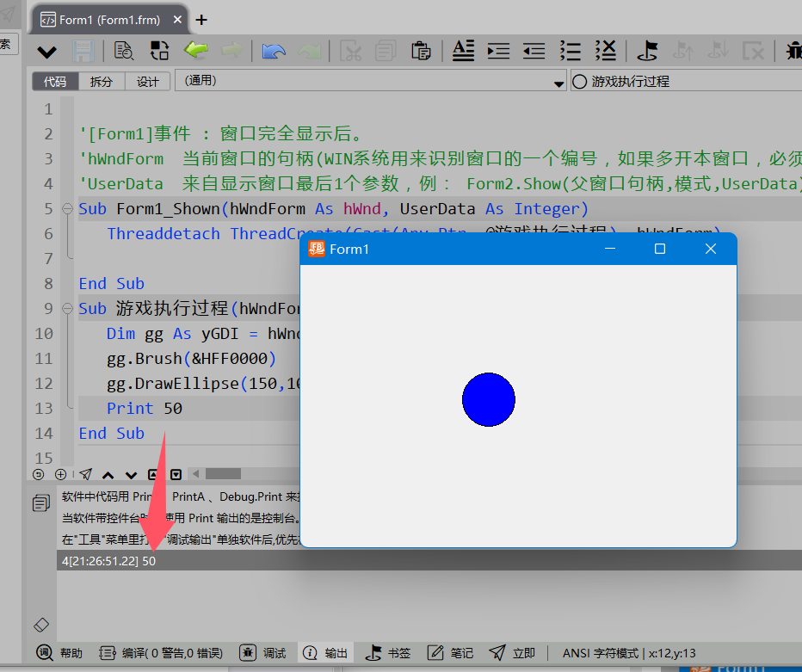Click the eraser icon to clear output

(40, 624)
